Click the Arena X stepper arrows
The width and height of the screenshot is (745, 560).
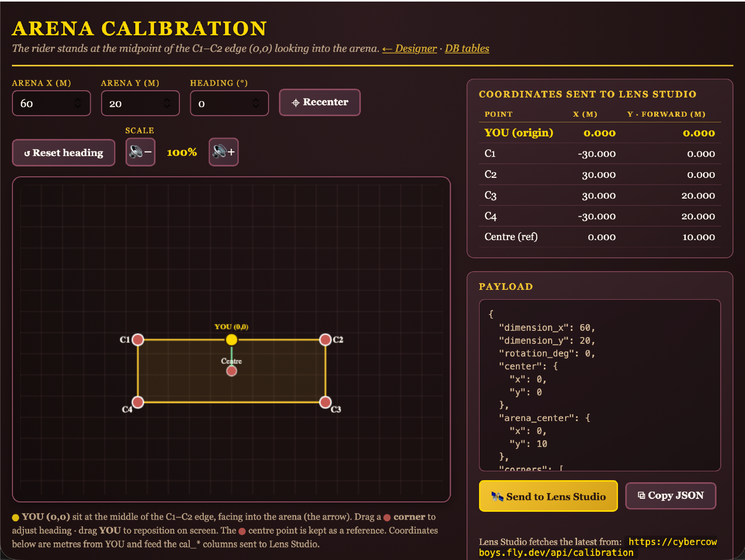(78, 103)
